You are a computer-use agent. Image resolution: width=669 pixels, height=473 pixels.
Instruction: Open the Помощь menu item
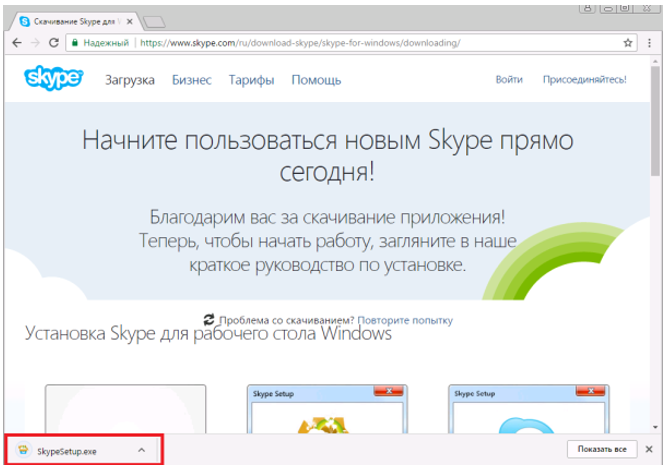316,80
